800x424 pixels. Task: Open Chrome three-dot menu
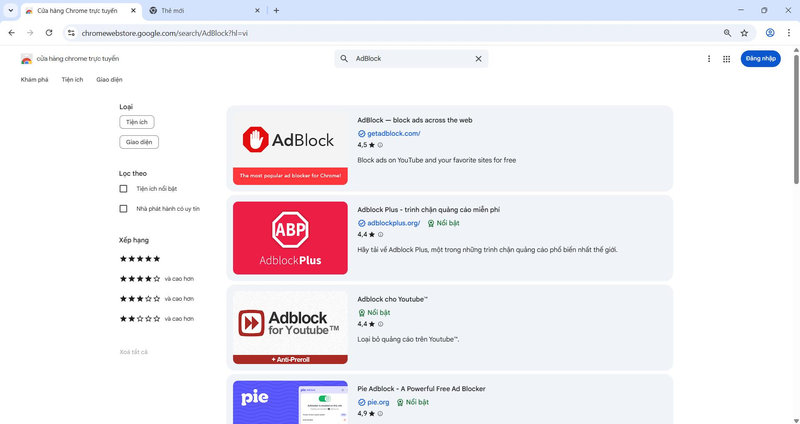click(788, 33)
